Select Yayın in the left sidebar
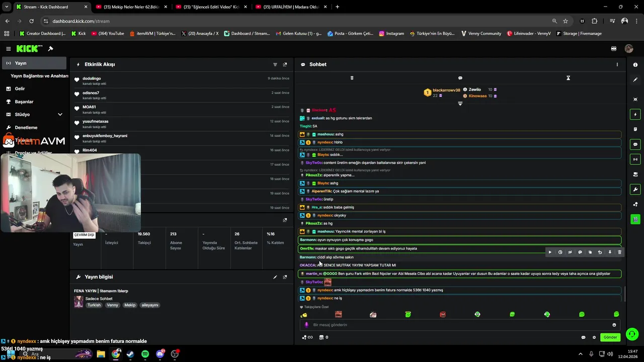This screenshot has width=644, height=362. click(34, 63)
